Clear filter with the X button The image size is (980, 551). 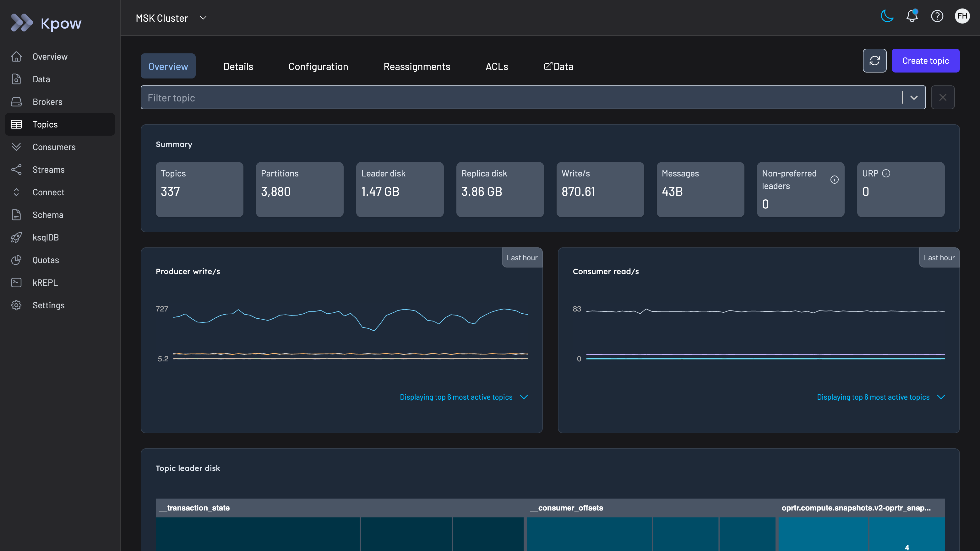(942, 98)
